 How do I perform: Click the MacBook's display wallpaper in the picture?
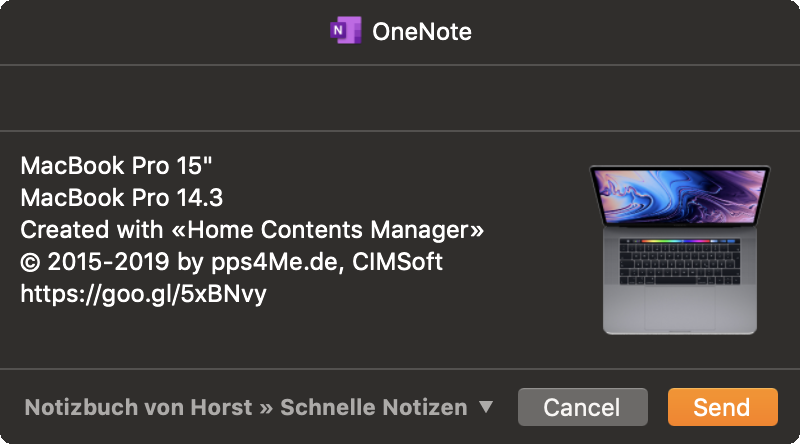coord(680,195)
